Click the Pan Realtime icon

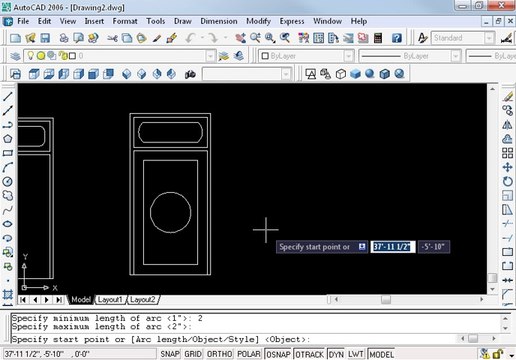tap(240, 38)
